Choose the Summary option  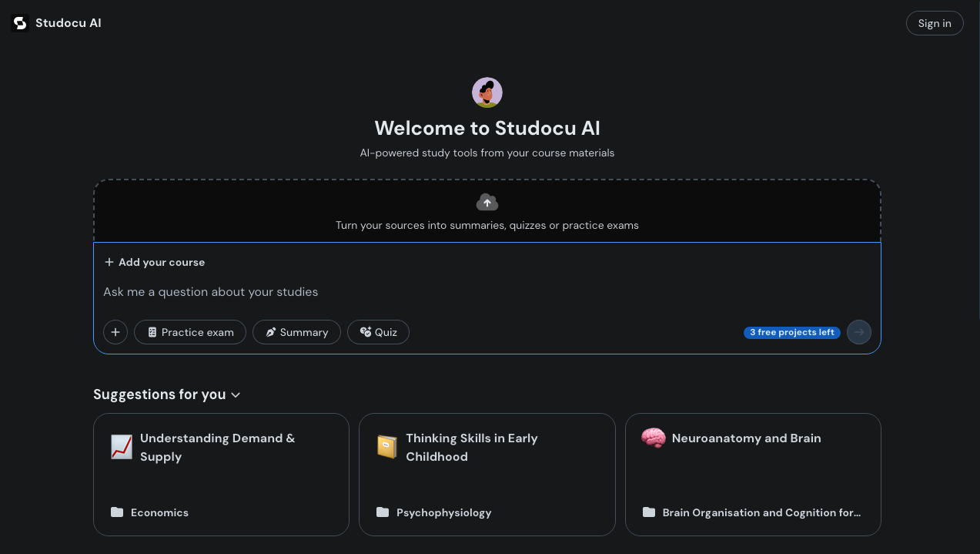click(296, 332)
